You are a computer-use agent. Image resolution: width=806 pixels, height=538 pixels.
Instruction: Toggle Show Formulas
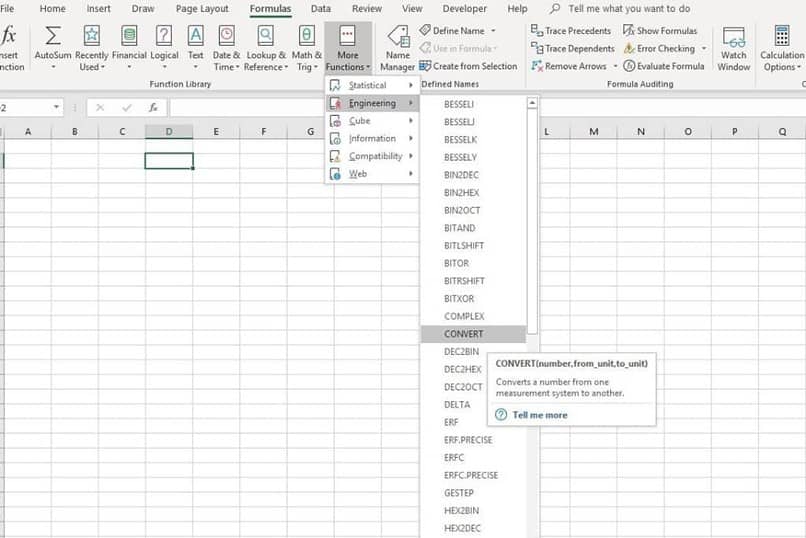pyautogui.click(x=660, y=31)
